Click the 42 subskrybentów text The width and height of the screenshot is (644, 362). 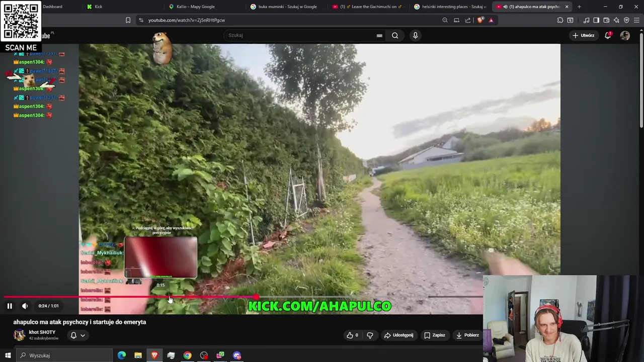point(44,338)
